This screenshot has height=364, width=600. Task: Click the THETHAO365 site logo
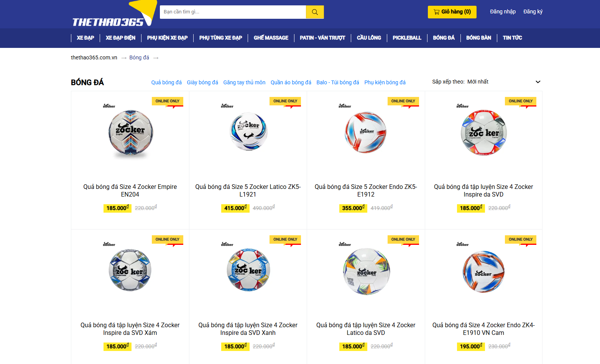coord(114,15)
